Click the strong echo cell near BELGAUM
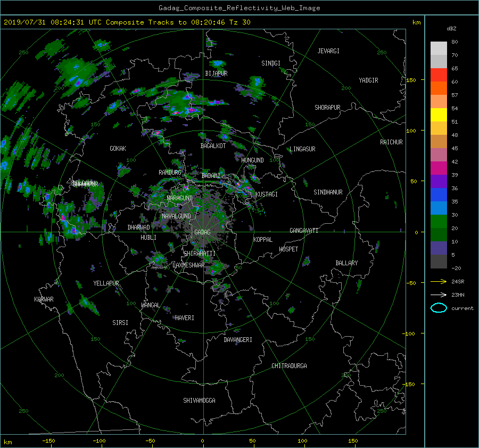This screenshot has height=448, width=479. point(63,218)
